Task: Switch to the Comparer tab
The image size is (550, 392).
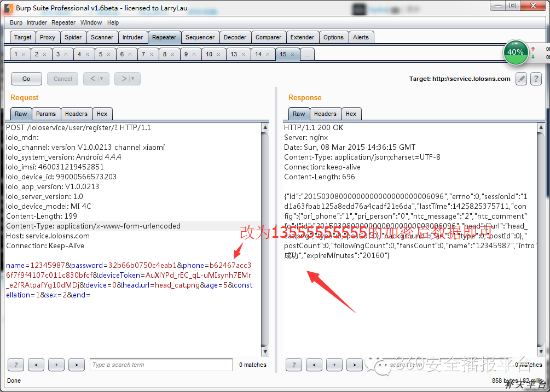Action: 268,37
